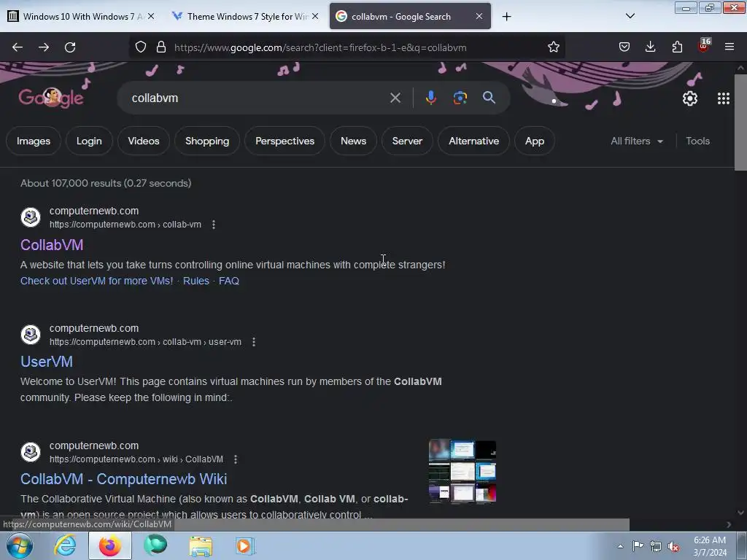Image resolution: width=747 pixels, height=560 pixels.
Task: Switch to the Windows 10 With Windows 7 tab
Action: tap(81, 16)
